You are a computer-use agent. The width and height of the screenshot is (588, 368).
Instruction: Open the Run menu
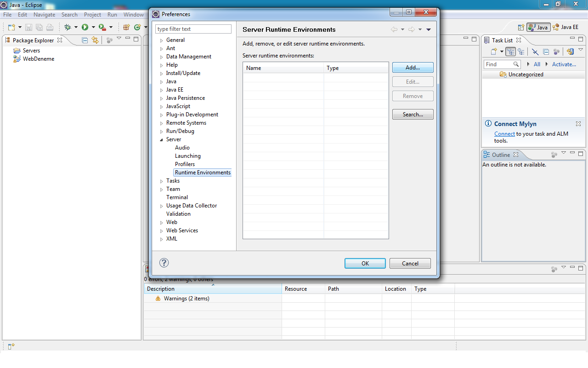112,15
